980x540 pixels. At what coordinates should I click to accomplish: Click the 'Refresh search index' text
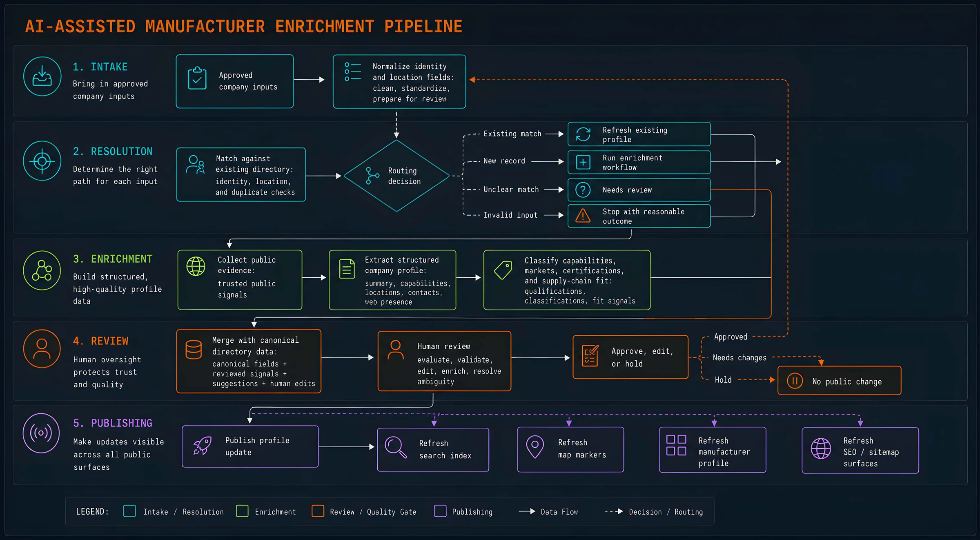[445, 449]
